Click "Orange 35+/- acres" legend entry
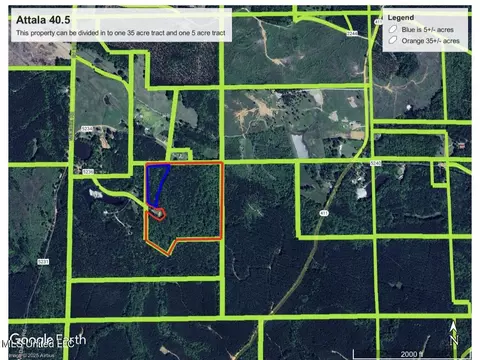Image resolution: width=480 pixels, height=360 pixels. (x=430, y=41)
